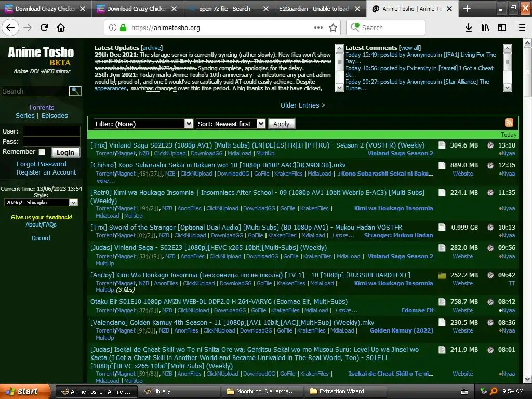Open the Torrents sidebar link
The image size is (532, 399).
coord(42,107)
